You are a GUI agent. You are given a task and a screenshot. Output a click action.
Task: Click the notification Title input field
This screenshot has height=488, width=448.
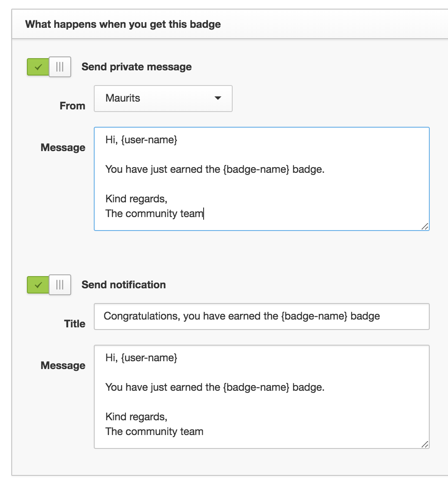click(262, 316)
